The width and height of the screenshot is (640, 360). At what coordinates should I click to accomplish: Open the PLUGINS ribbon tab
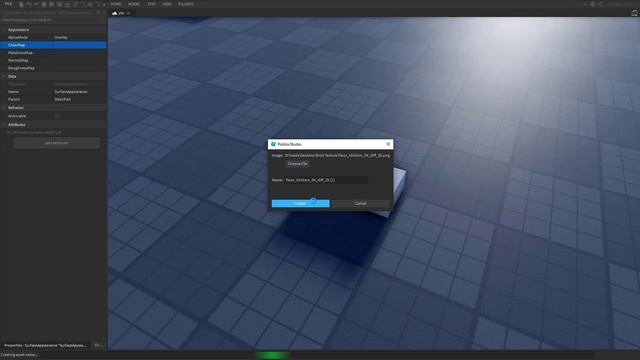[186, 4]
